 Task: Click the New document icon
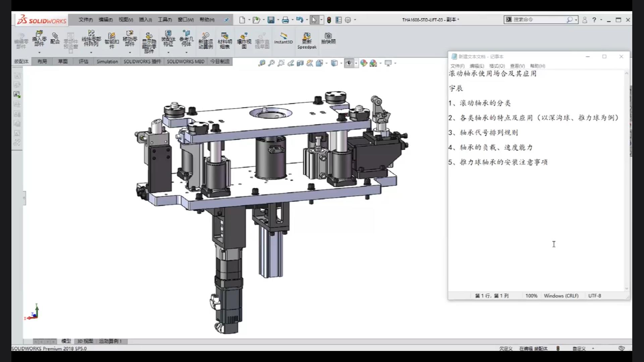click(x=242, y=20)
